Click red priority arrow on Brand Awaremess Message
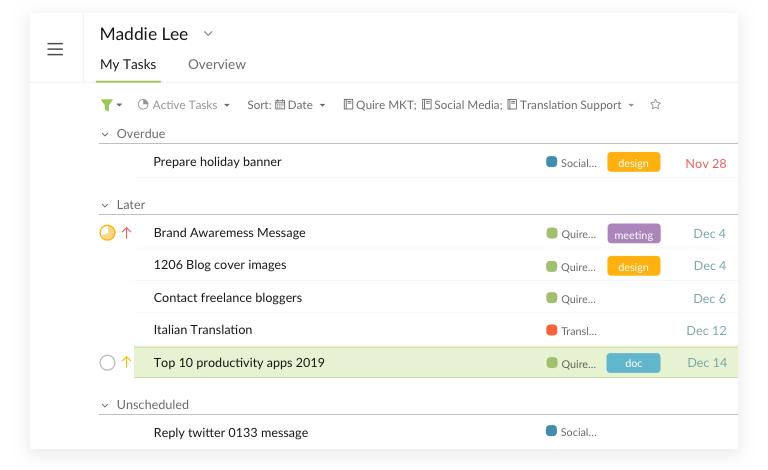Screen dimensions: 768x470 point(126,233)
